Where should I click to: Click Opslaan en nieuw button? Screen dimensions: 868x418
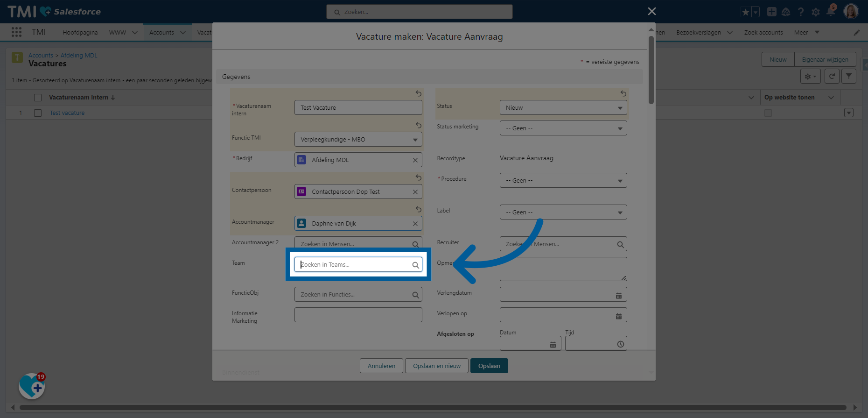(437, 366)
